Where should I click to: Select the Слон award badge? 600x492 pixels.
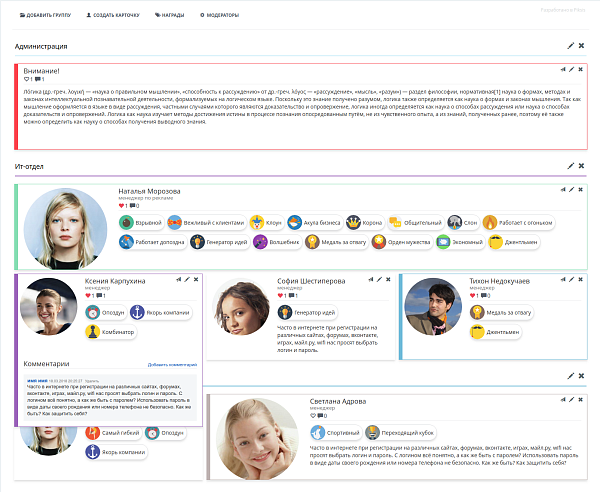coord(463,223)
